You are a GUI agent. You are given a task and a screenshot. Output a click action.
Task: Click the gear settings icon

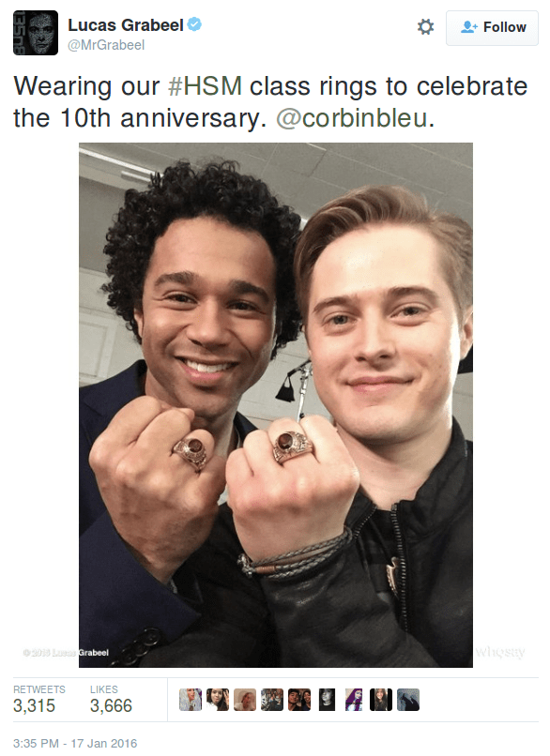425,27
